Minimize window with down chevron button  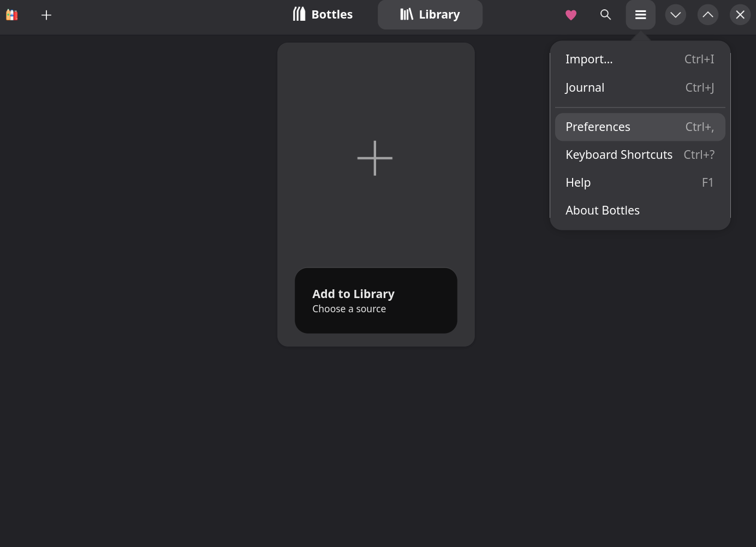[676, 15]
